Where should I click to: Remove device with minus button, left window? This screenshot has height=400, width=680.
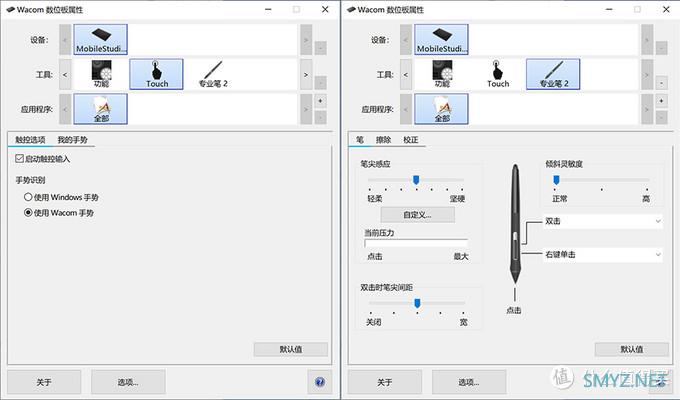(320, 48)
